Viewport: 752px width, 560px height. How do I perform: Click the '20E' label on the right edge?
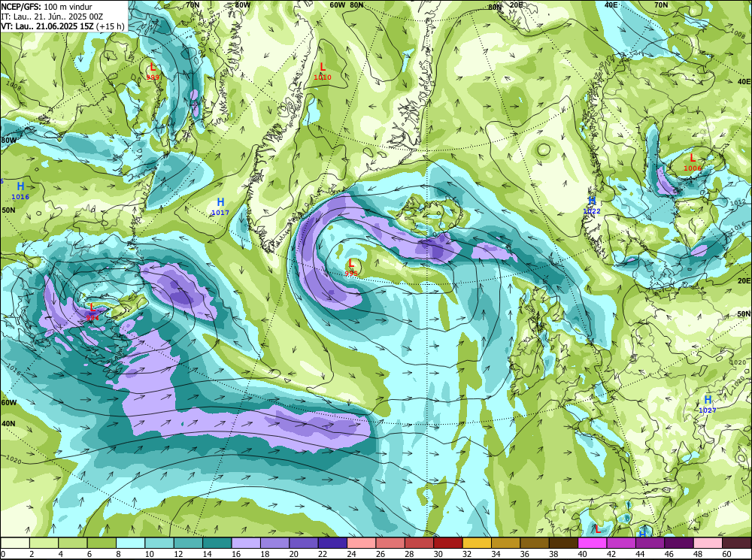pos(744,281)
